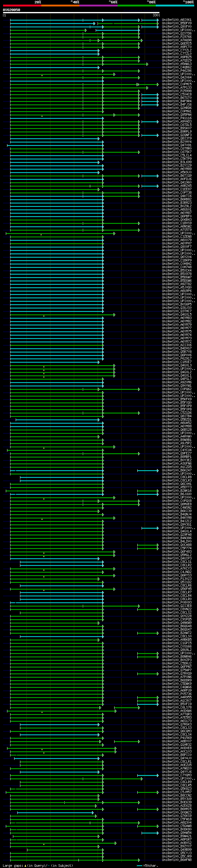Image resolution: width=197 pixels, height=868 pixels.
Task: Click the orange ~40% identity color segment
Action: coord(60,6)
